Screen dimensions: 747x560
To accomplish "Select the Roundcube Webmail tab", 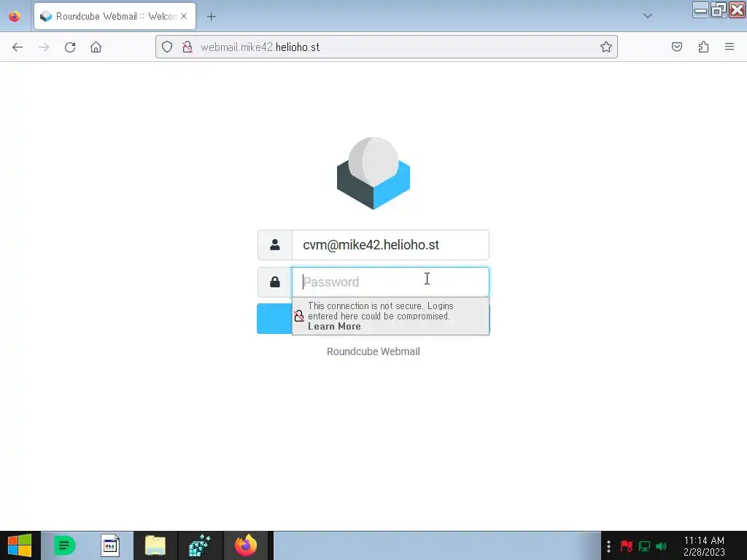I will [115, 16].
